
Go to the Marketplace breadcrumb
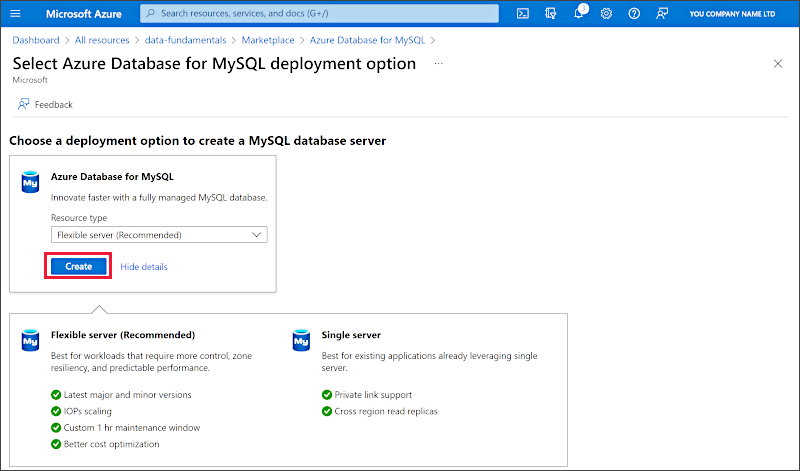pyautogui.click(x=268, y=40)
